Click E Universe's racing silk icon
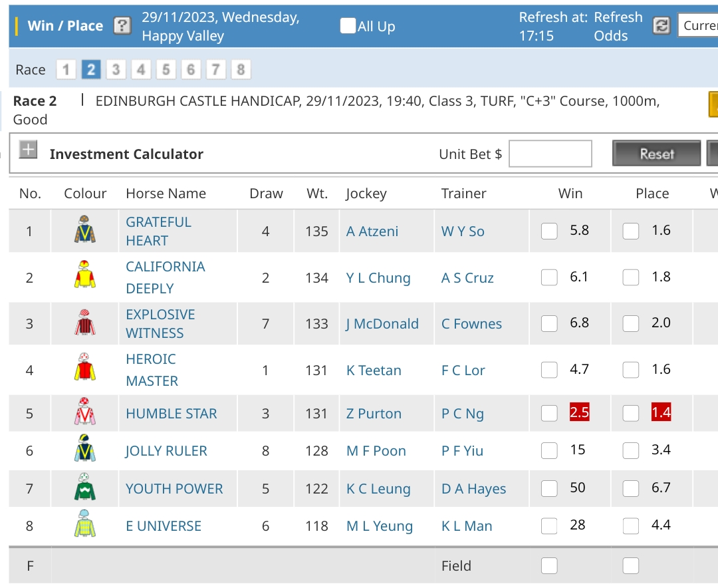The width and height of the screenshot is (718, 588). click(85, 525)
